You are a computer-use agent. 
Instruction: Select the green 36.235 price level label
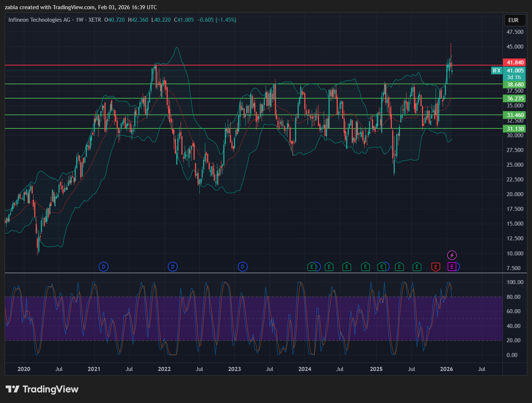[x=515, y=99]
